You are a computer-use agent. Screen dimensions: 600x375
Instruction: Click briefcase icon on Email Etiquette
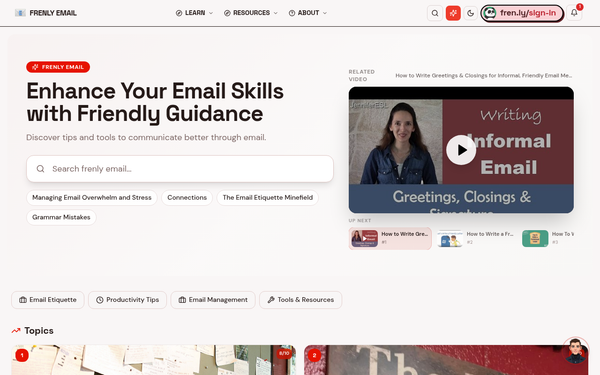click(x=23, y=300)
